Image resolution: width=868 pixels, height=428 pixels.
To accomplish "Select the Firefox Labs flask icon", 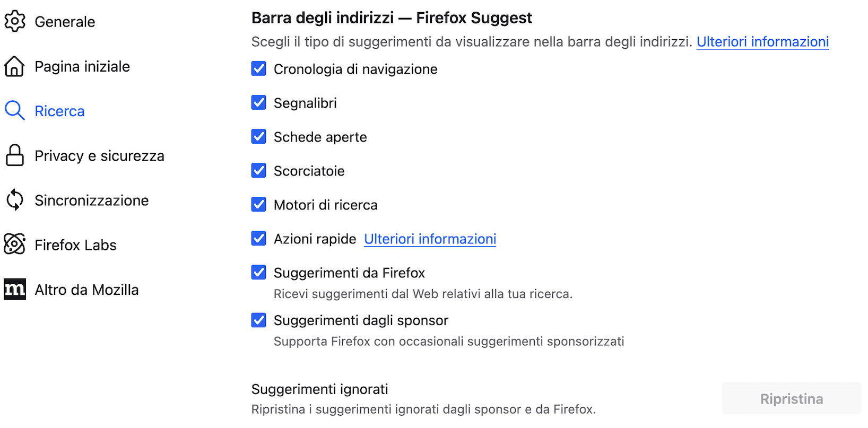I will 15,244.
